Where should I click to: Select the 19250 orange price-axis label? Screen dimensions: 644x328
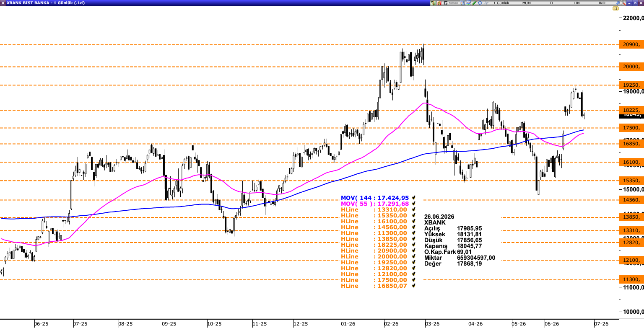click(x=631, y=85)
